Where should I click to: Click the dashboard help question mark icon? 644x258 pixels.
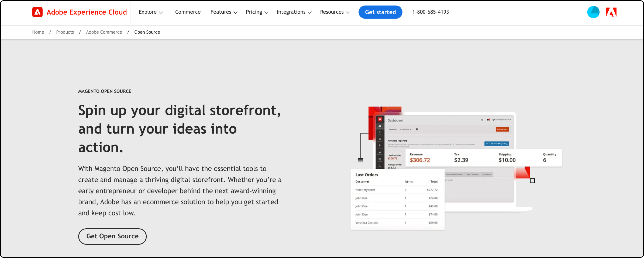click(417, 129)
